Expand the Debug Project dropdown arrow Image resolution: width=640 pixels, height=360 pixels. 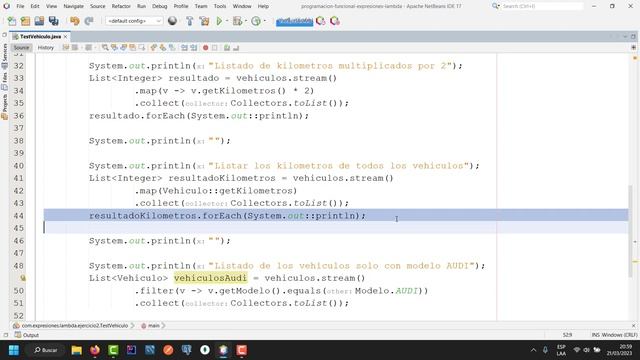245,21
